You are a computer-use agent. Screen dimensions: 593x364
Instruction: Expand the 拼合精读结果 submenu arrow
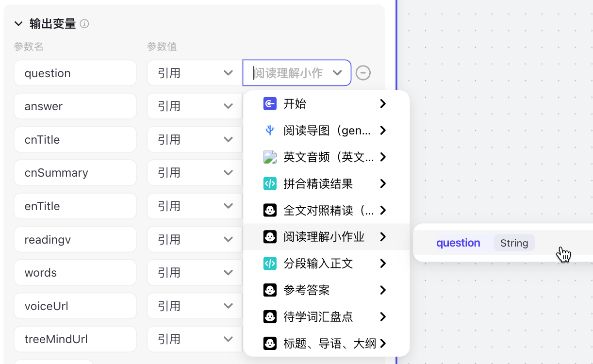383,183
